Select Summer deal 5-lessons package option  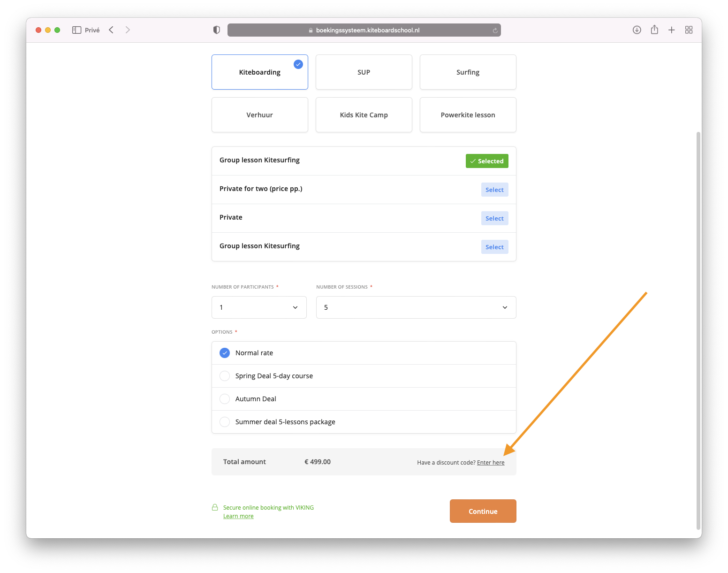tap(225, 422)
